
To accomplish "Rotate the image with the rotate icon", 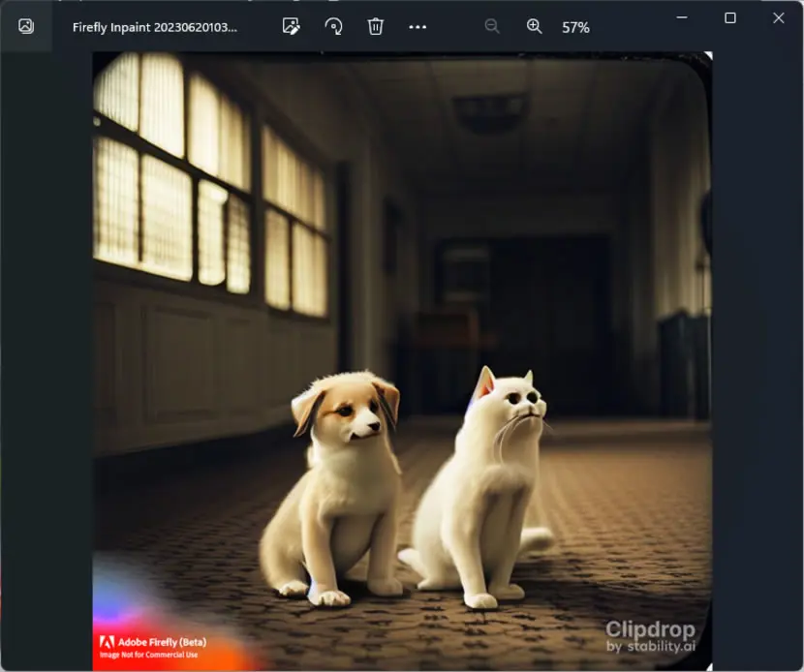I will click(334, 27).
